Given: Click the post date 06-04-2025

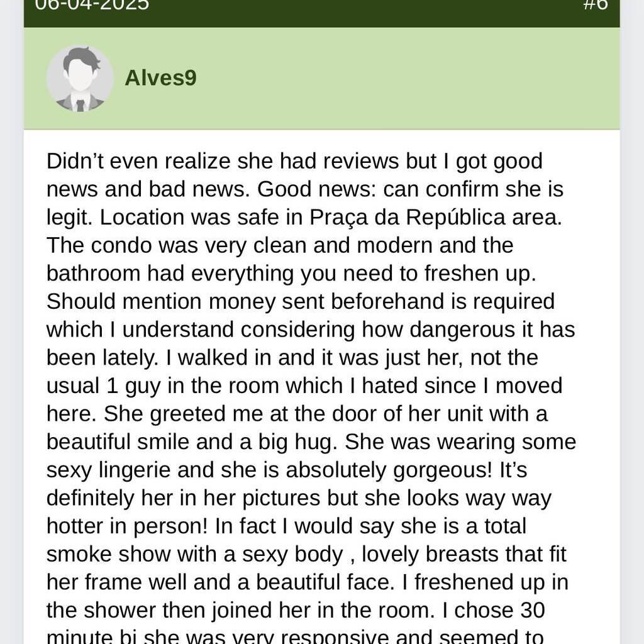Looking at the screenshot, I should pyautogui.click(x=92, y=5).
